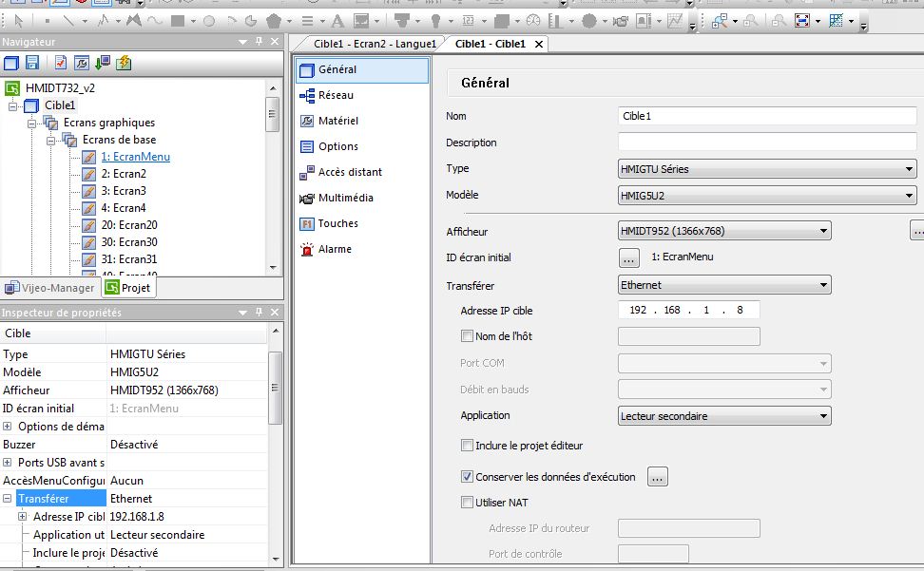Image resolution: width=924 pixels, height=571 pixels.
Task: Click the save icon in Navigateur toolbar
Action: [32, 63]
